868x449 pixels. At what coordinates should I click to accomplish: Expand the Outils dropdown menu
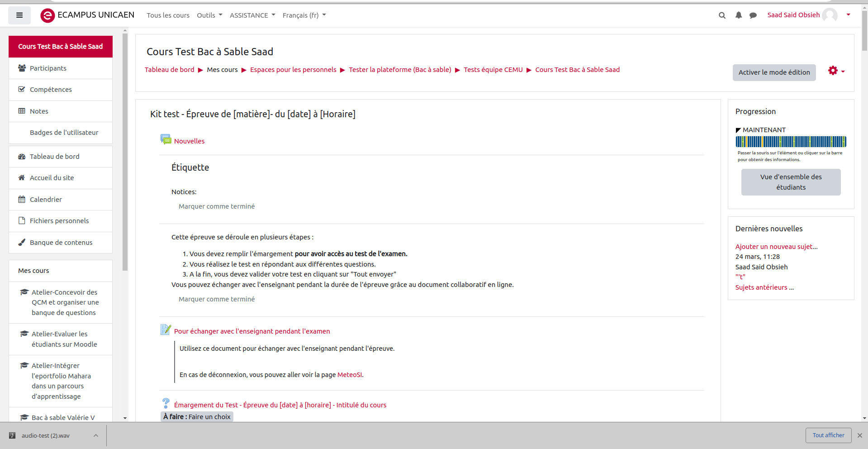point(209,15)
